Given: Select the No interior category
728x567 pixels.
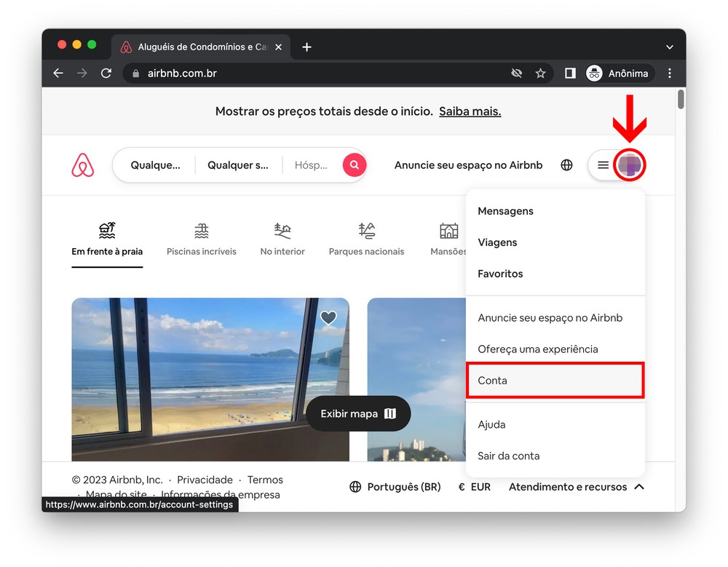Looking at the screenshot, I should coord(282,239).
